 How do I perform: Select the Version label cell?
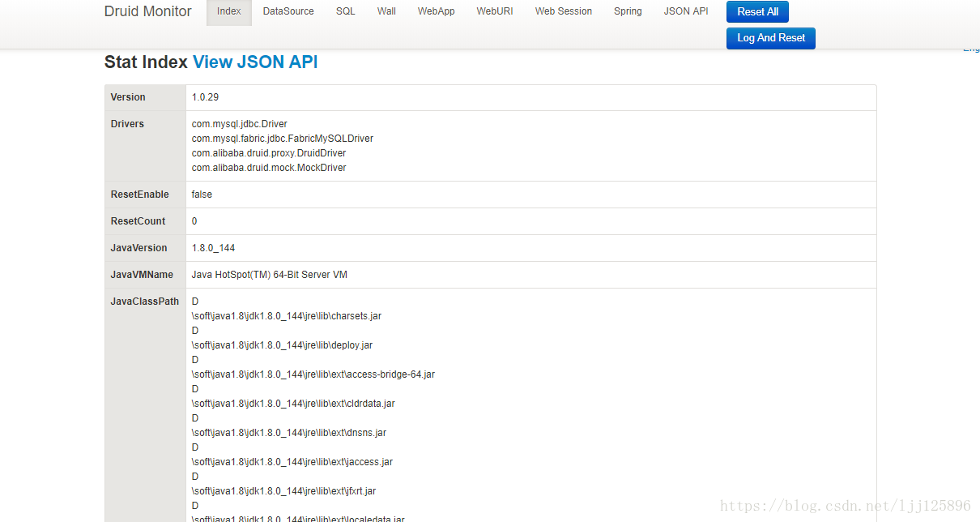pyautogui.click(x=146, y=97)
